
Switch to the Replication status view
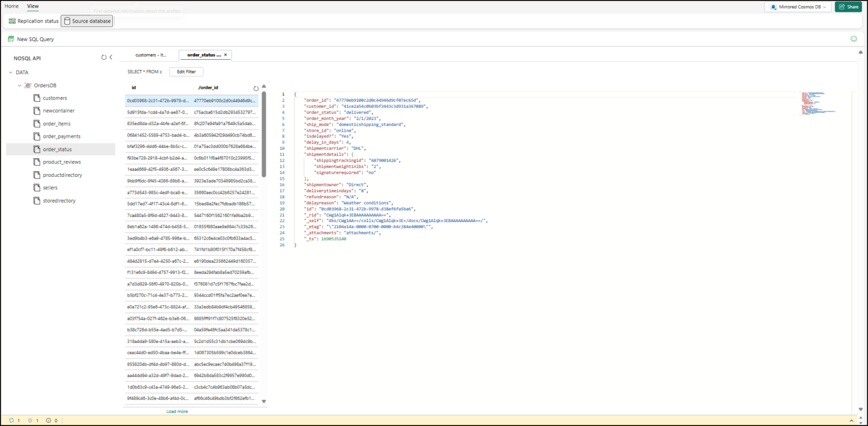coord(33,21)
